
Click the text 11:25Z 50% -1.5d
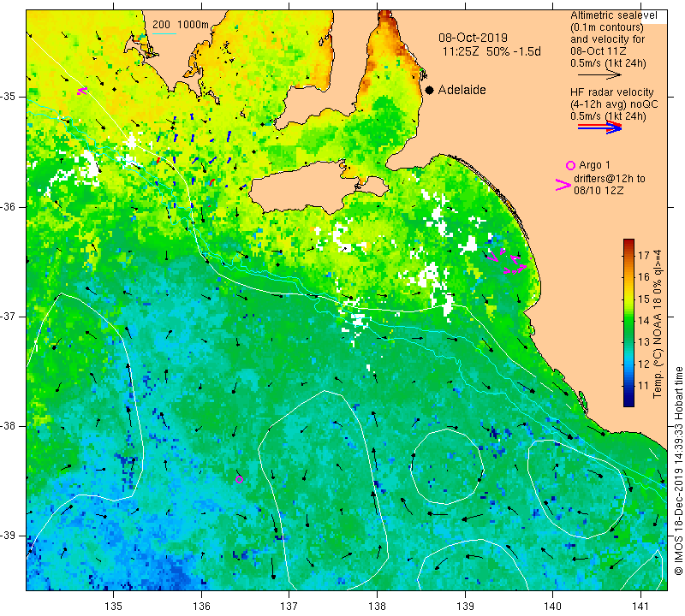[491, 51]
